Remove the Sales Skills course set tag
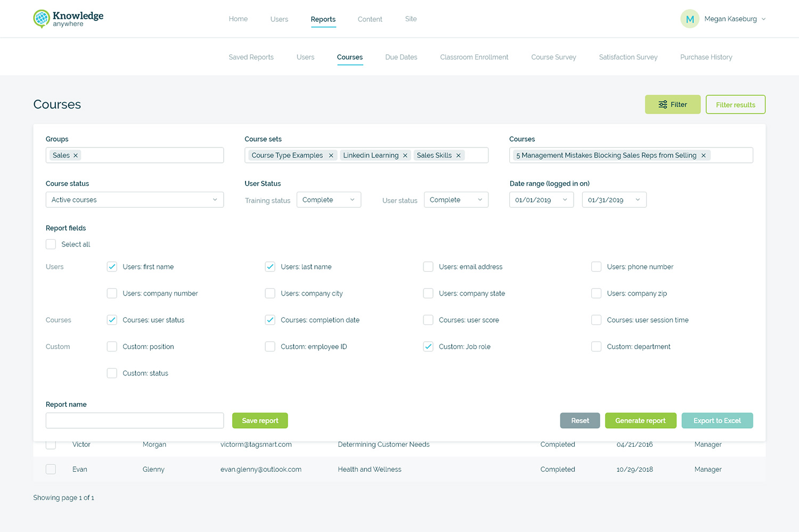 (458, 155)
